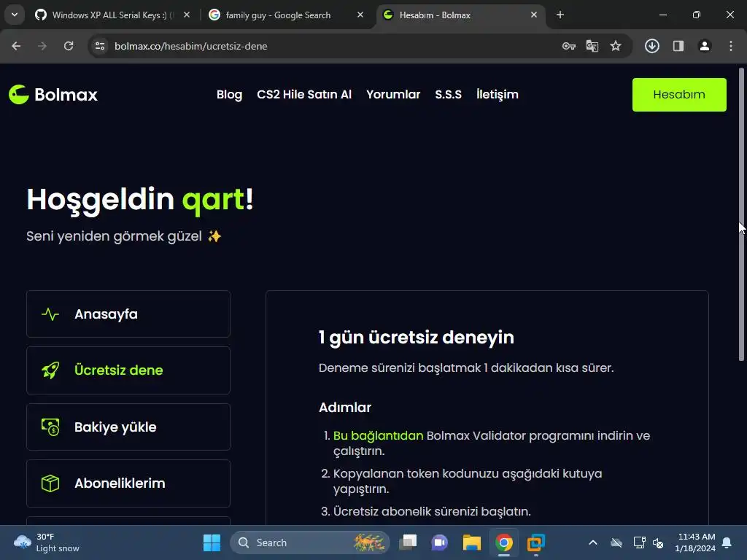Close the Windows XP Serial Keys tab
The image size is (747, 560).
click(x=187, y=15)
